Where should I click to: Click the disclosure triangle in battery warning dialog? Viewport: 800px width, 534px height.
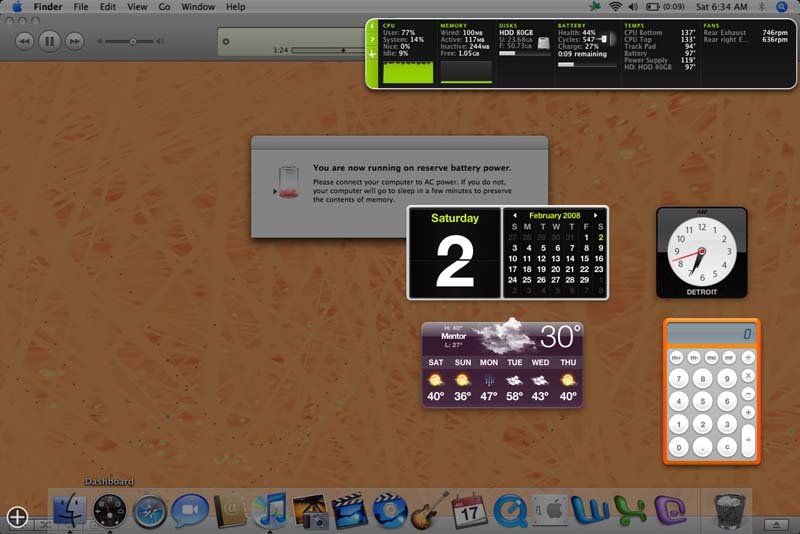click(275, 191)
